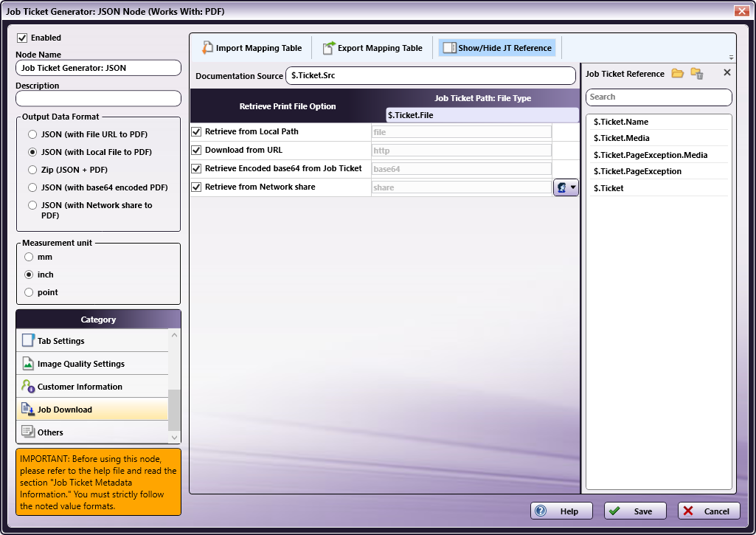Image resolution: width=756 pixels, height=535 pixels.
Task: Click the Node Name input field
Action: [x=98, y=68]
